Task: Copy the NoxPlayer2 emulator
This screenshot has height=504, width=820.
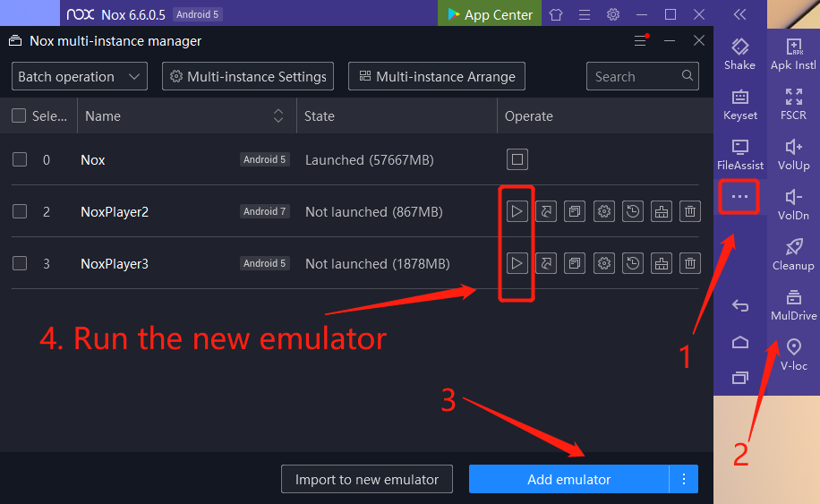Action: (x=575, y=211)
